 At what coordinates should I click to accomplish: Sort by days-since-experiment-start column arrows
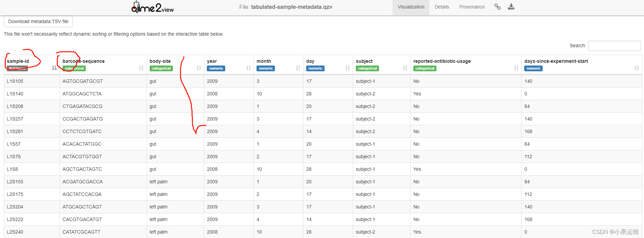tap(637, 68)
